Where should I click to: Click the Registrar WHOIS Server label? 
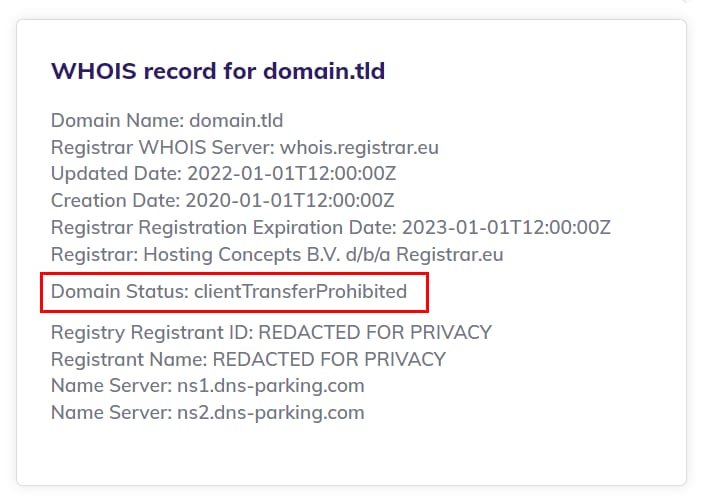pyautogui.click(x=162, y=148)
